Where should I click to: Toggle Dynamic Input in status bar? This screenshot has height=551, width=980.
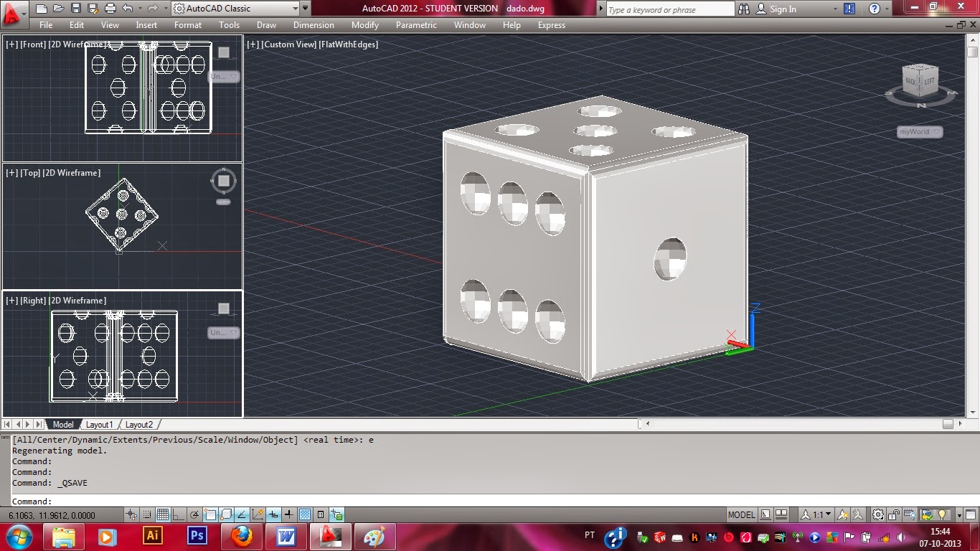click(273, 514)
